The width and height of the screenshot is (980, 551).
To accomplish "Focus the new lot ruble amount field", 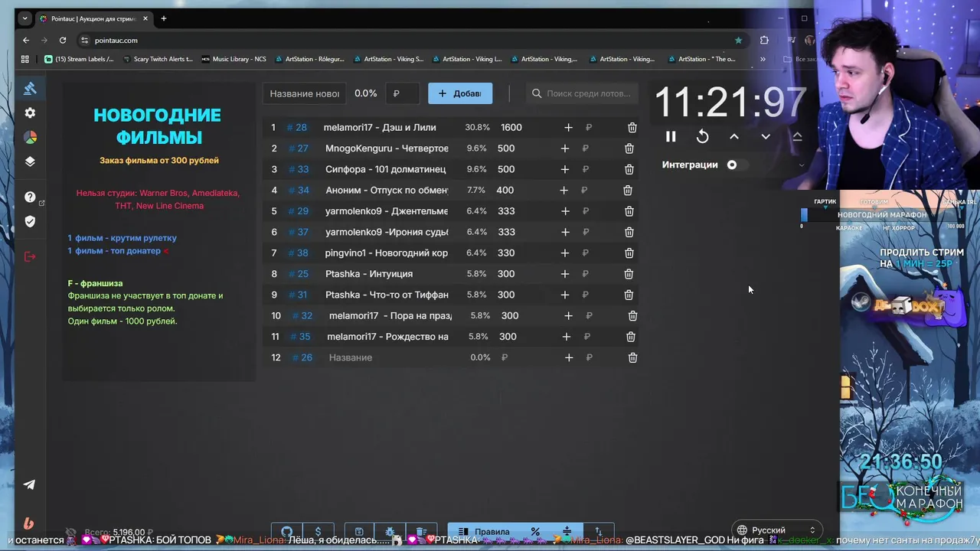I will click(402, 93).
